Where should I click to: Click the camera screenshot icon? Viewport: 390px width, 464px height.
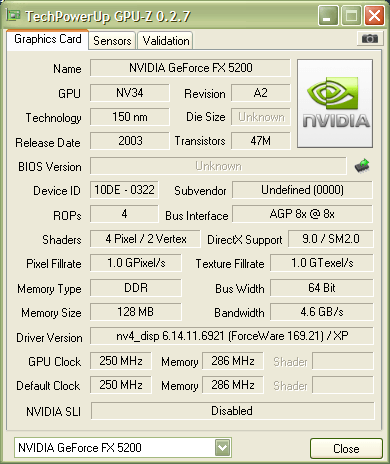click(369, 39)
